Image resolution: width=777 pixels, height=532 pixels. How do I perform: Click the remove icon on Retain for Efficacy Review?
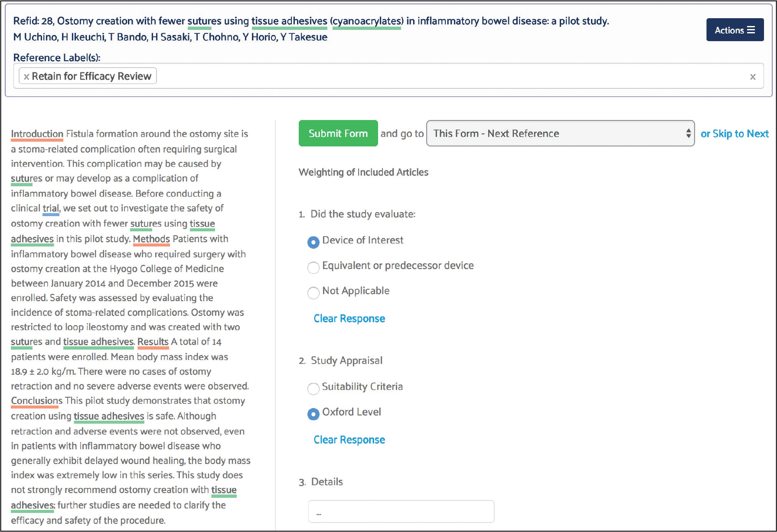(x=26, y=76)
